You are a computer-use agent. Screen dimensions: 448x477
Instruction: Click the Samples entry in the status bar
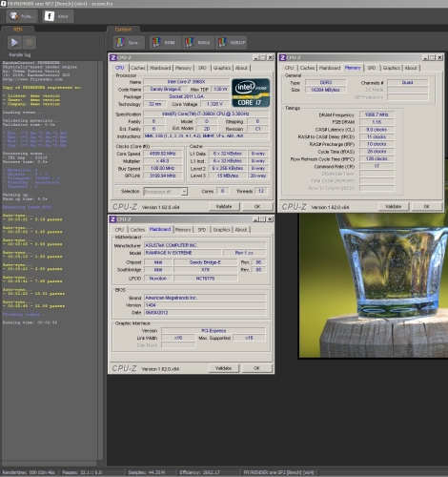click(147, 472)
